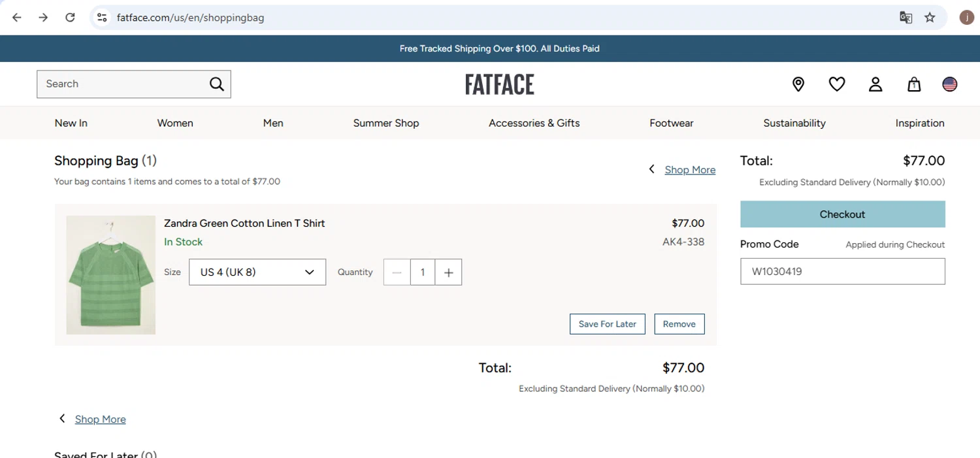This screenshot has height=458, width=980.
Task: Open the Summer Shop menu
Action: click(x=386, y=123)
